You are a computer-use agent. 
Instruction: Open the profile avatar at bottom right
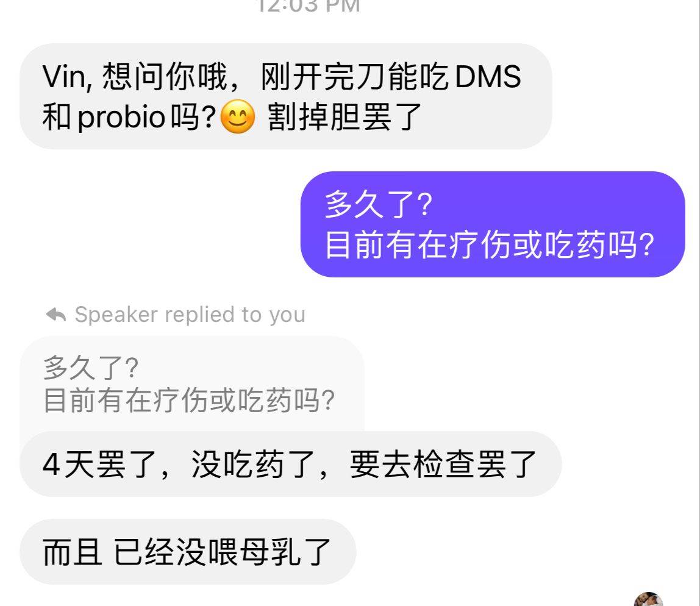point(648,599)
